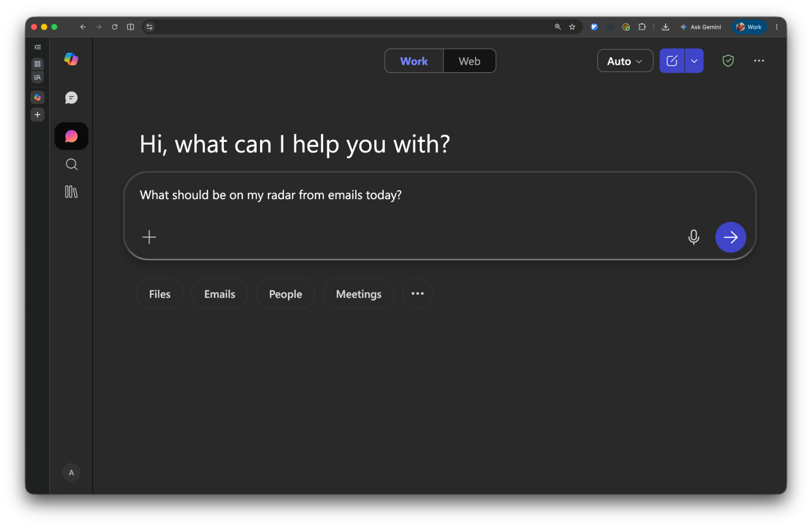Open the search magnifier in sidebar

(x=71, y=164)
